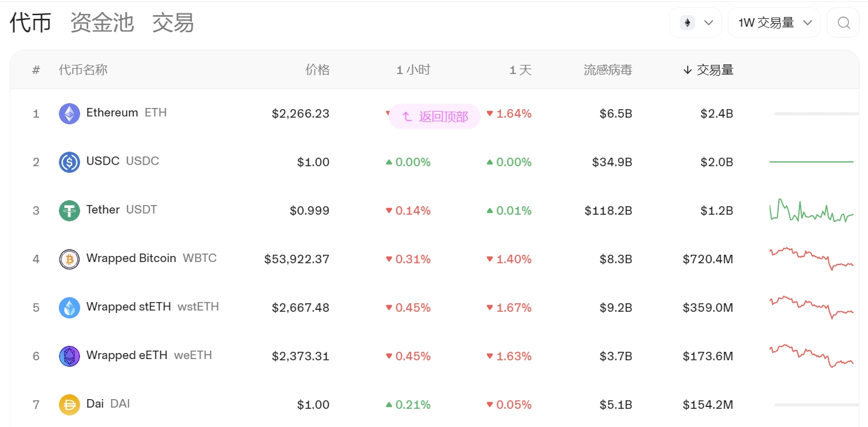
Task: Click the Wrapped eETH volume $173.6M
Action: coord(708,356)
